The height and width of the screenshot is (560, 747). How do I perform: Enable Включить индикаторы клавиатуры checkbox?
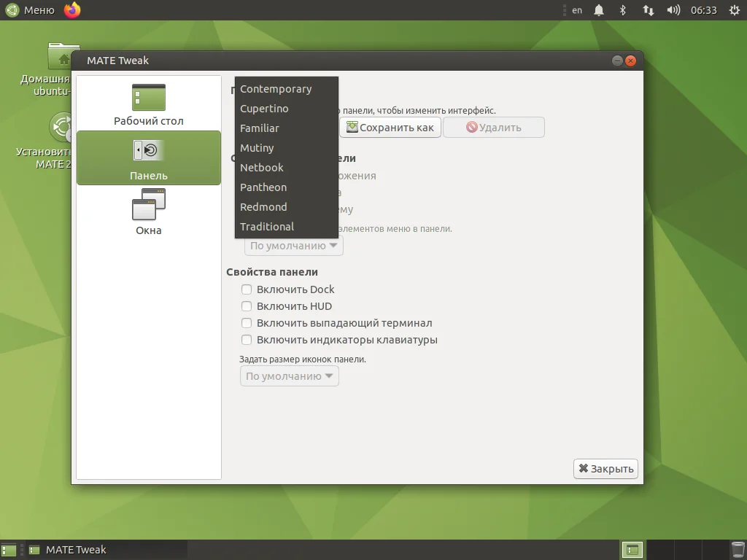(247, 340)
